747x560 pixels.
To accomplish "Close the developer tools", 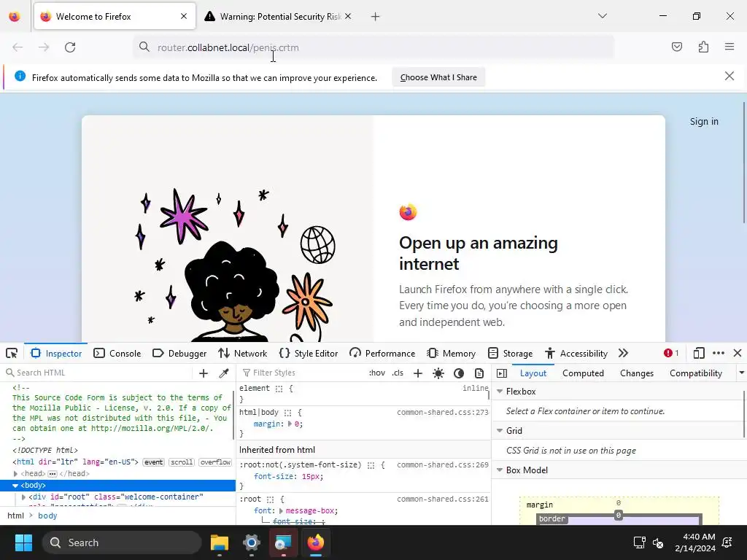I will pyautogui.click(x=738, y=353).
